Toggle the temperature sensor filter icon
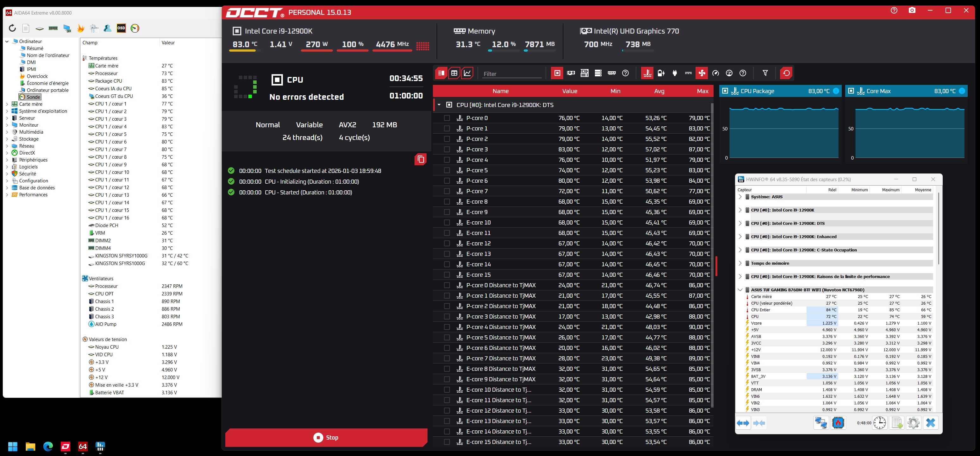 (647, 73)
